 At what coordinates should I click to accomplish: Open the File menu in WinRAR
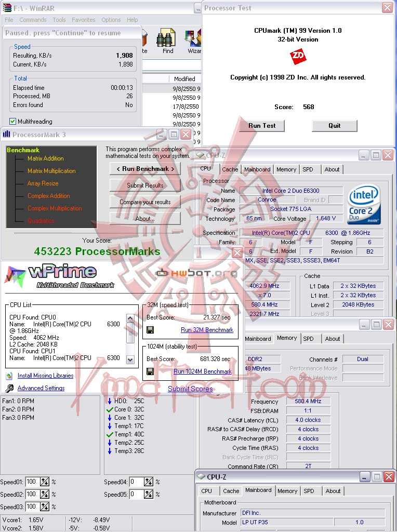[9, 20]
